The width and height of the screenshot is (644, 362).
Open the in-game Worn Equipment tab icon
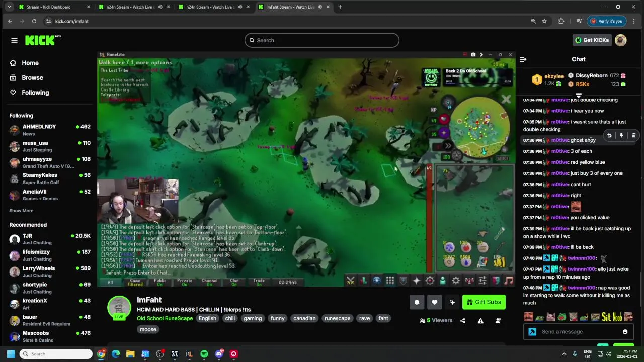pyautogui.click(x=403, y=281)
